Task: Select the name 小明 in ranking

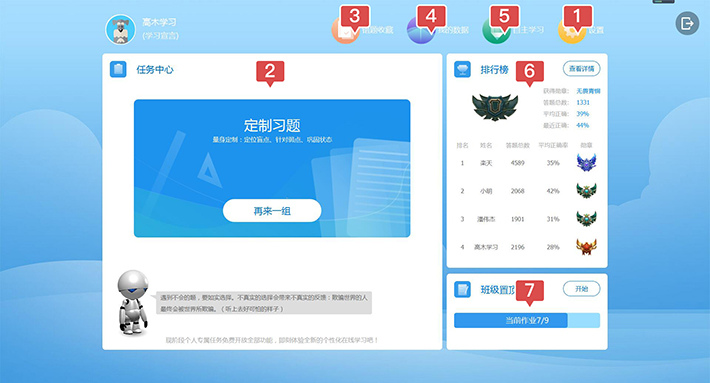Action: click(x=486, y=191)
